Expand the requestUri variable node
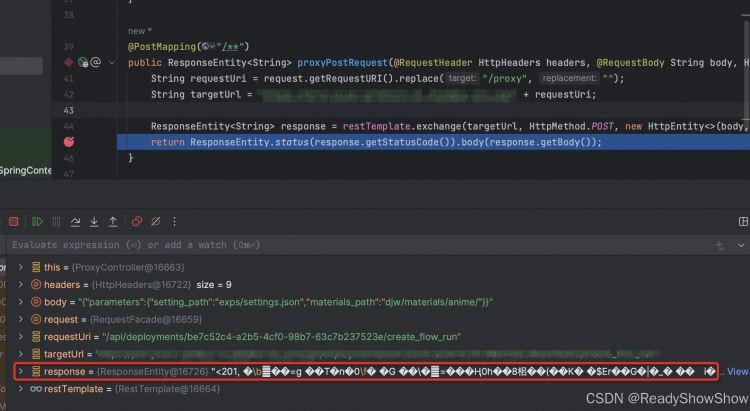This screenshot has height=411, width=750. coord(21,336)
